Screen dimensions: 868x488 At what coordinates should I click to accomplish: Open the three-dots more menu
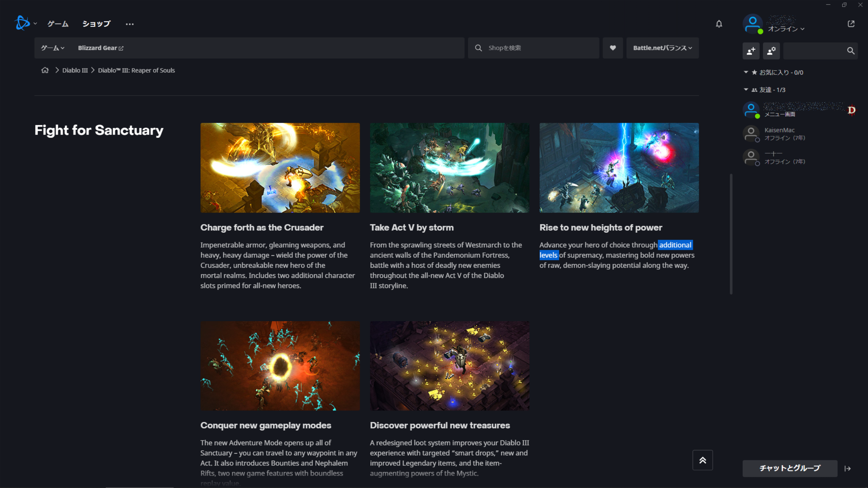pos(130,24)
